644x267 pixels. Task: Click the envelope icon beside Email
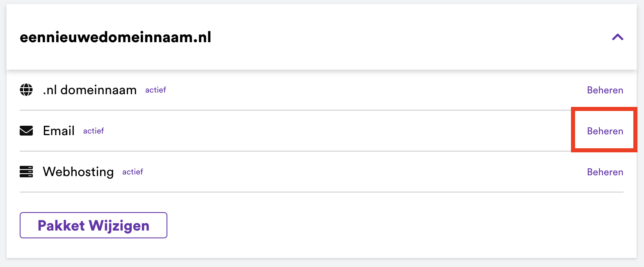(x=26, y=131)
